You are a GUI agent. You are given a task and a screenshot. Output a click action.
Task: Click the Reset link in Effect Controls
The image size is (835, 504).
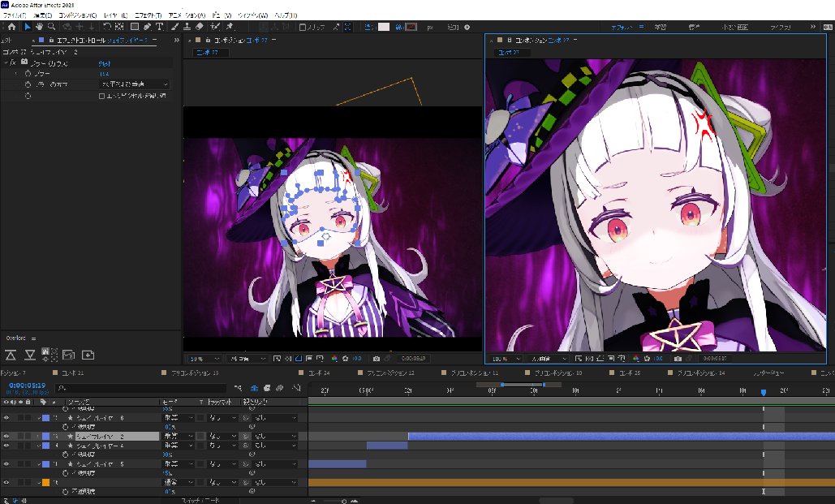105,63
